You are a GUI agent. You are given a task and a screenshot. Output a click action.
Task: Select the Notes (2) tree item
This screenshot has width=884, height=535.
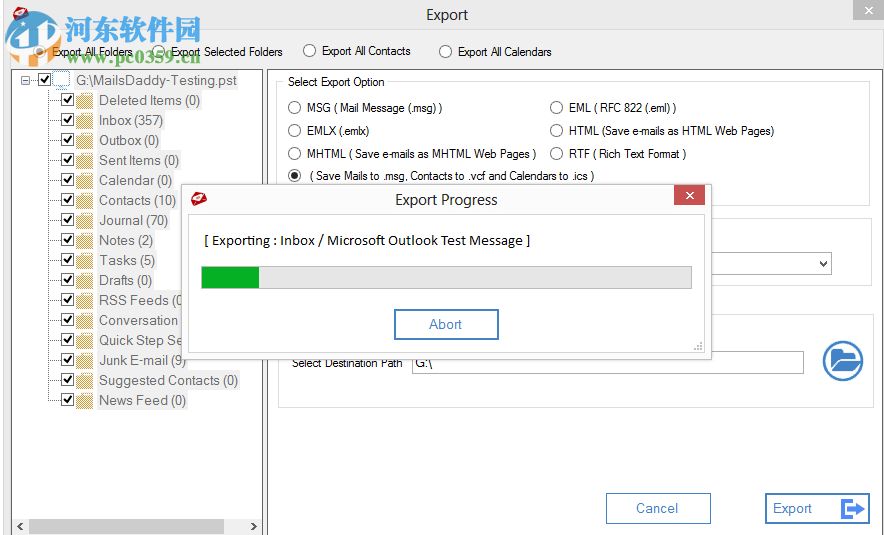coord(126,240)
